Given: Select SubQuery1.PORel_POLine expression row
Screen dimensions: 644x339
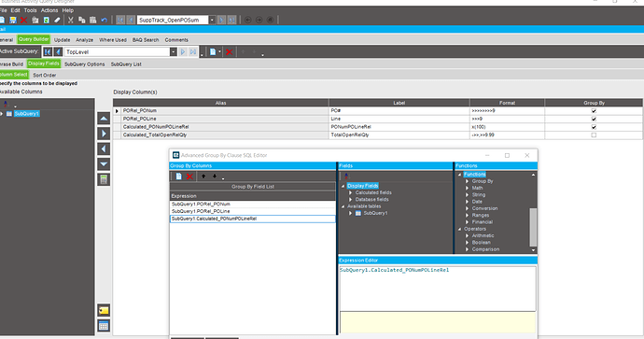Looking at the screenshot, I should click(253, 211).
